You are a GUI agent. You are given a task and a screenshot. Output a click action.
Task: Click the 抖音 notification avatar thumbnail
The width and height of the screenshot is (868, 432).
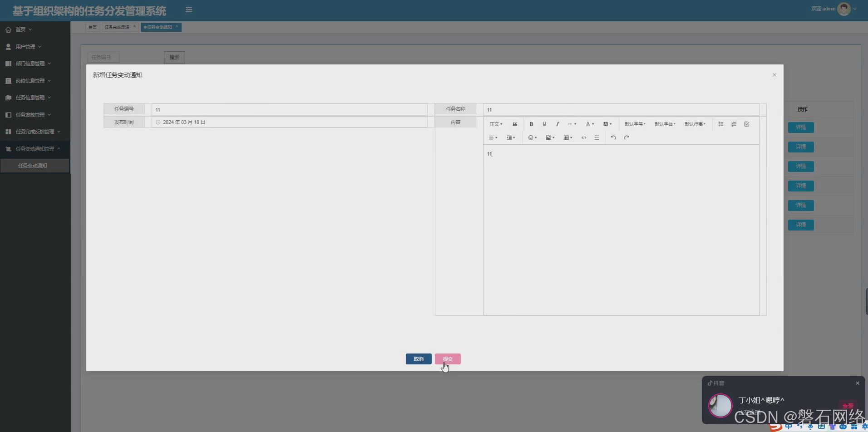point(720,405)
